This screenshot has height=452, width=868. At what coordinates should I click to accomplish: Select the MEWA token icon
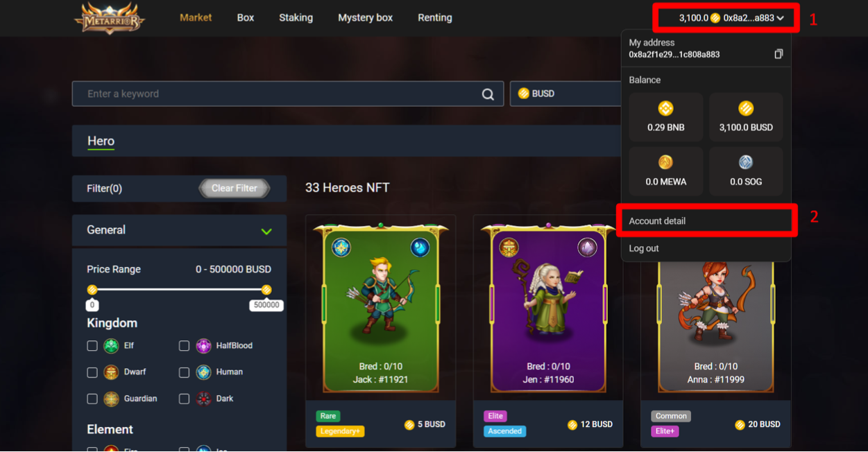[665, 162]
